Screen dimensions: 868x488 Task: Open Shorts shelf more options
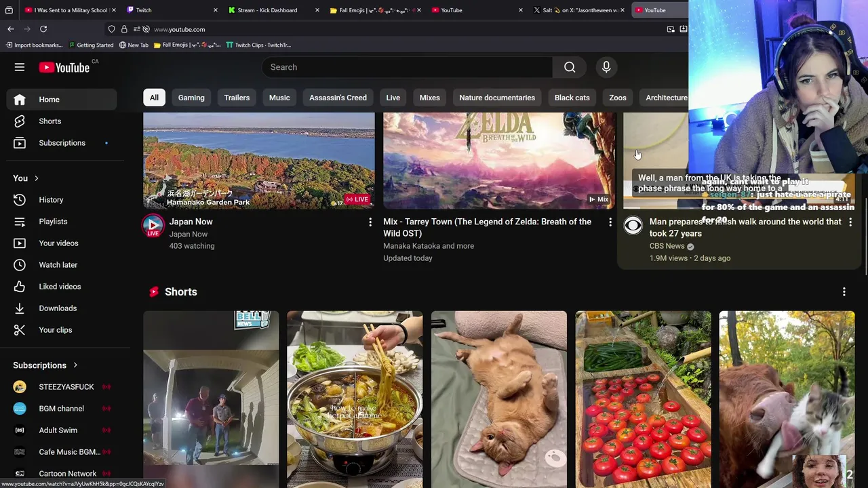844,292
